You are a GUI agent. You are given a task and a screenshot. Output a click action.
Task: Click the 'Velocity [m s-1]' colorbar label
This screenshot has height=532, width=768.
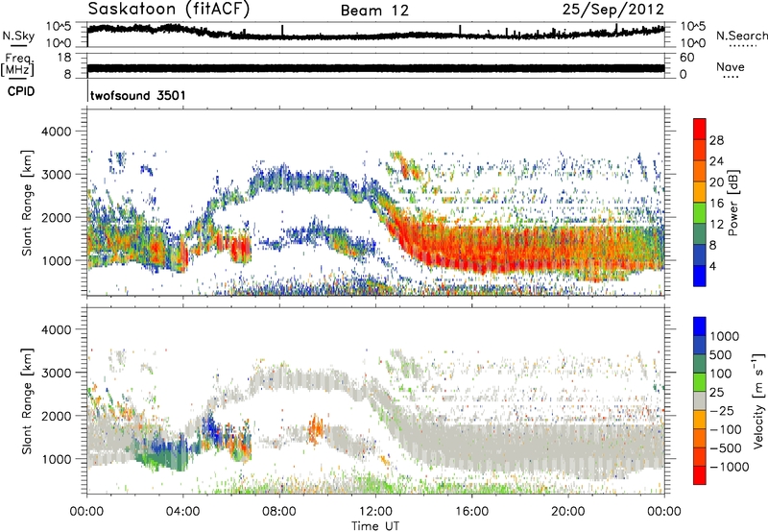tap(758, 400)
